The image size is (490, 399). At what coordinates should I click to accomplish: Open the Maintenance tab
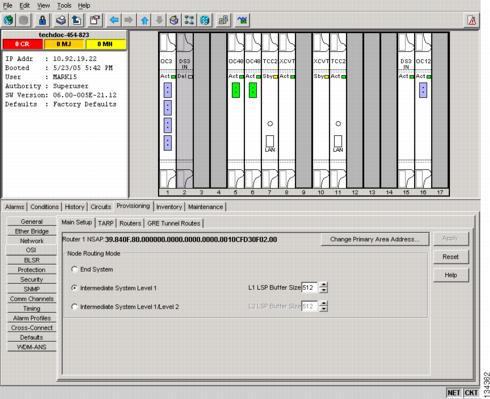click(x=205, y=207)
